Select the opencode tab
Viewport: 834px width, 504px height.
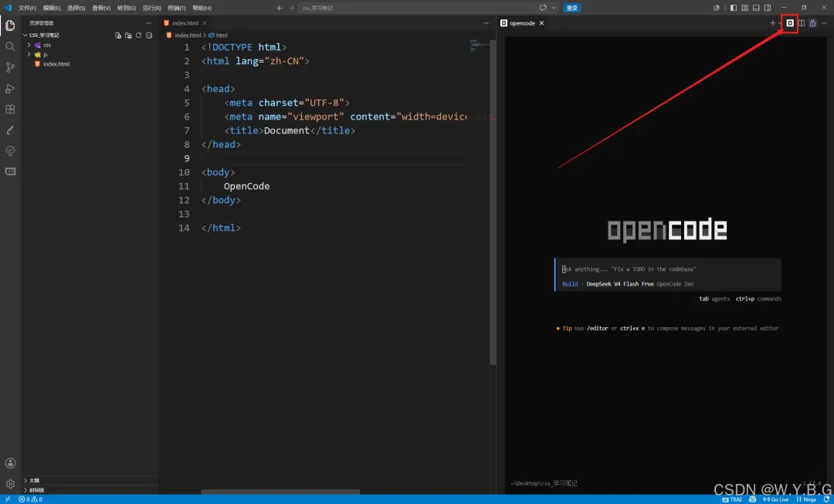click(522, 23)
